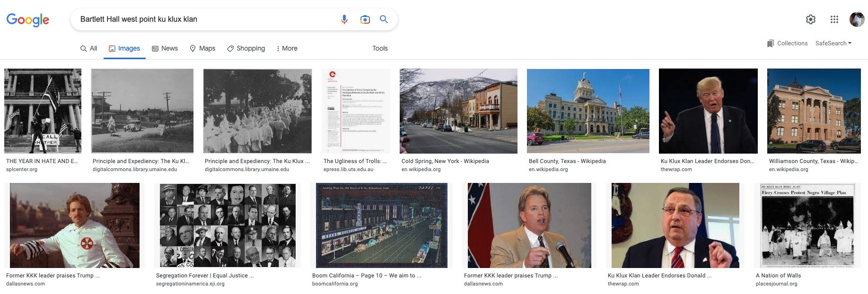Click in the search query text field
Viewport: 868px width, 294px height.
(206, 19)
